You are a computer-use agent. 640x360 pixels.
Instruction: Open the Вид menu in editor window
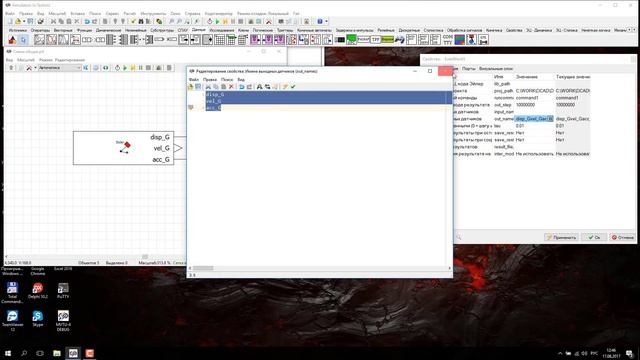point(241,79)
